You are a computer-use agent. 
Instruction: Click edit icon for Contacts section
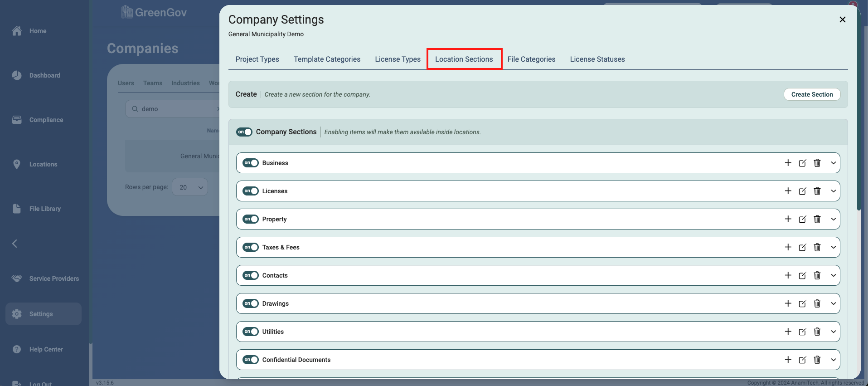[802, 275]
